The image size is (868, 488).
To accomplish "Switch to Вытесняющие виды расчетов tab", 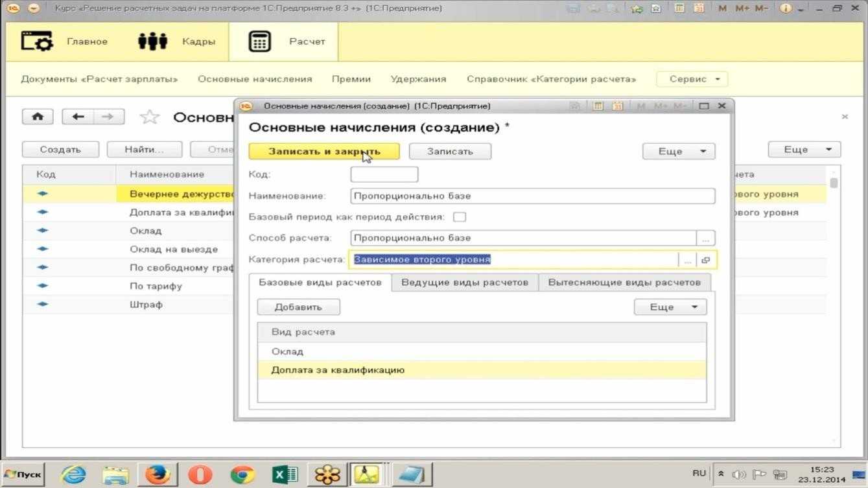I will tap(624, 283).
